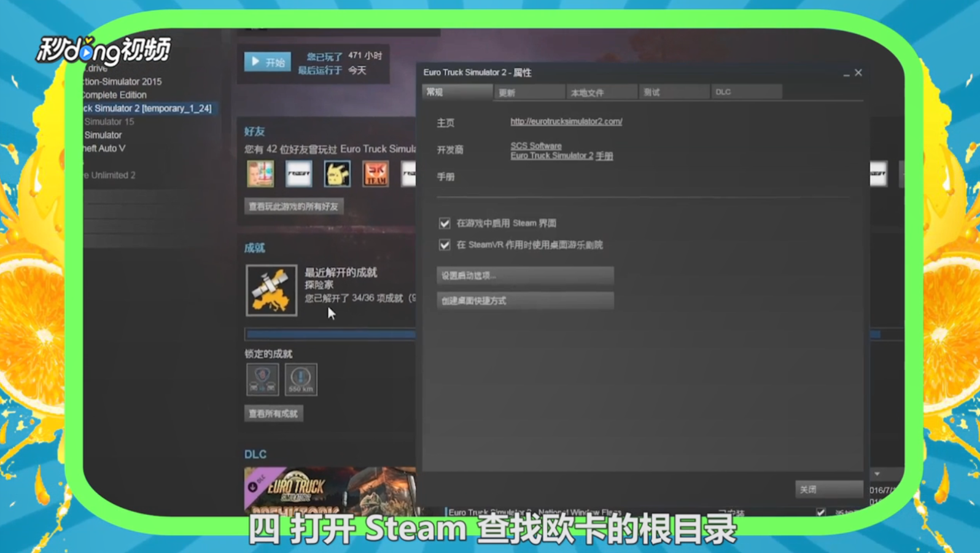Toggle the DLC checkbox in the bottom row
The height and width of the screenshot is (553, 980).
click(x=821, y=511)
